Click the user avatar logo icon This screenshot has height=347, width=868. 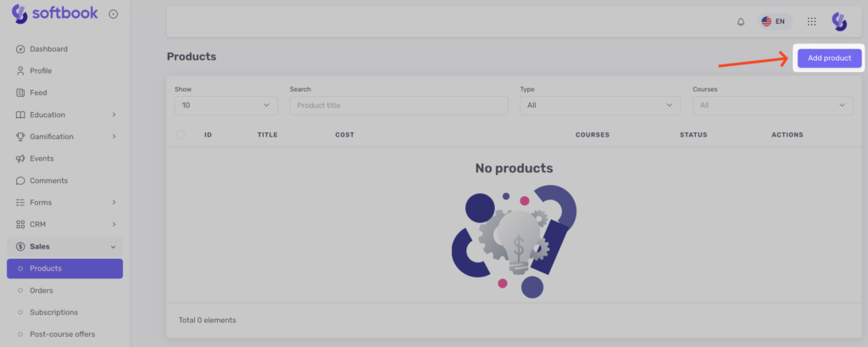click(x=839, y=21)
